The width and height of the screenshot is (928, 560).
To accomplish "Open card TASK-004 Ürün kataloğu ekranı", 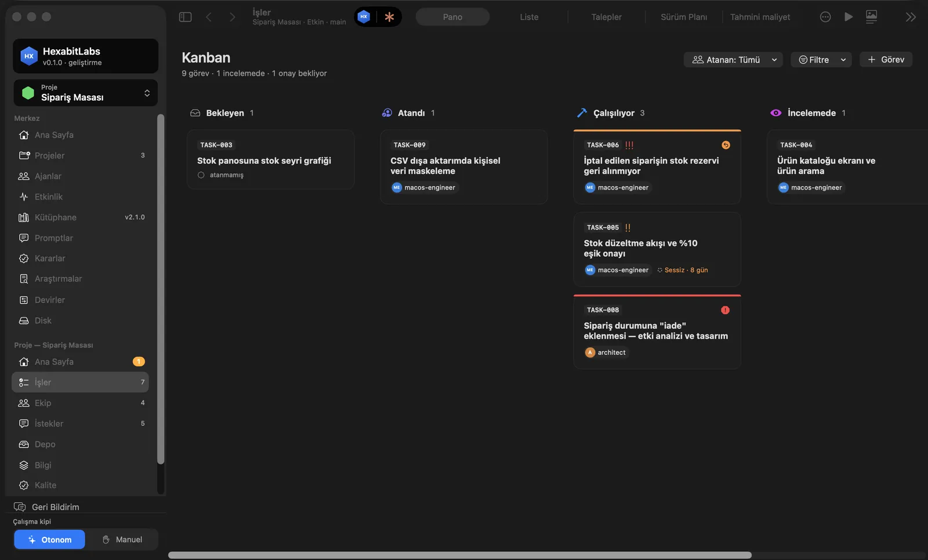I will pos(848,167).
